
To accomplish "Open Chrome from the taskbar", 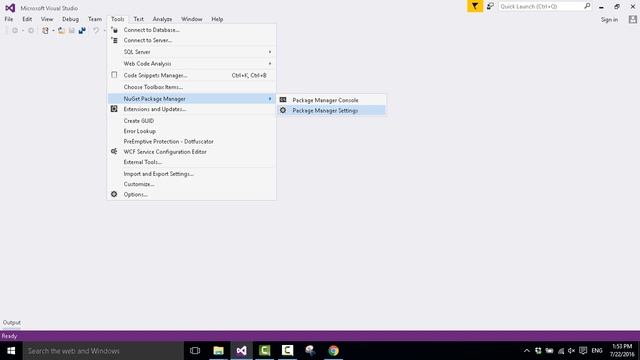I will tap(333, 351).
